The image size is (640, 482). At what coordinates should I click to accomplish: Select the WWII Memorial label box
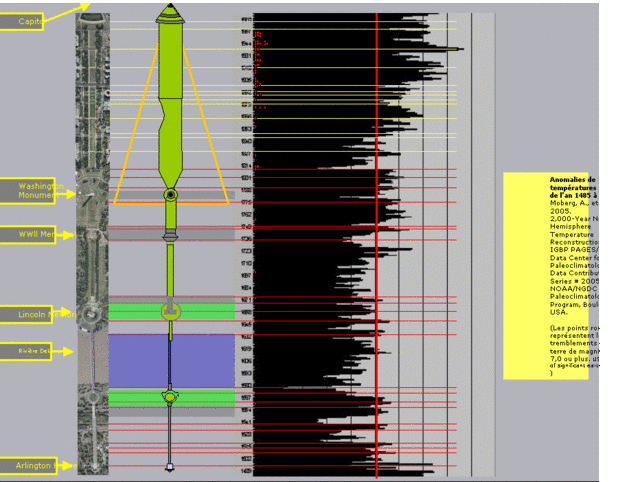[27, 235]
